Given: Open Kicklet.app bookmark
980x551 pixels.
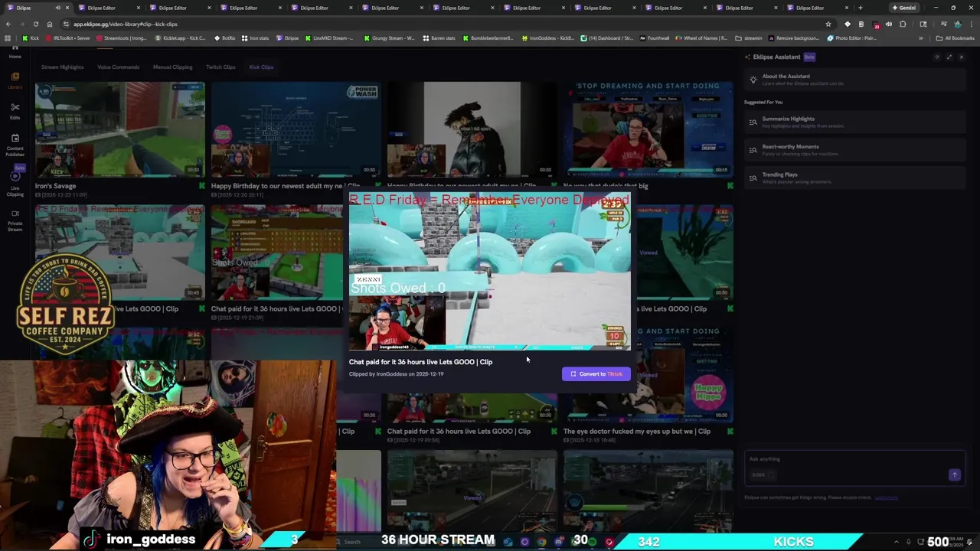Looking at the screenshot, I should (181, 37).
